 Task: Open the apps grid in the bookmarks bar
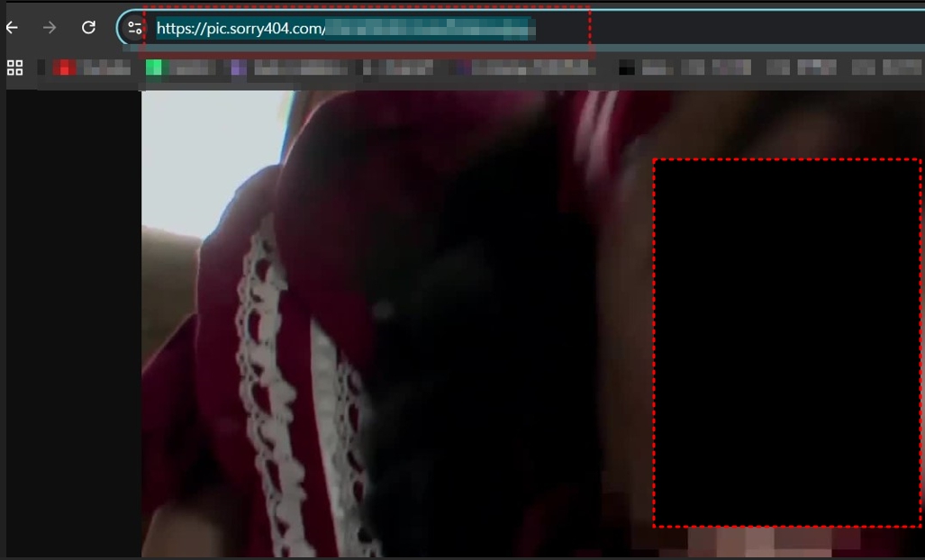(14, 68)
